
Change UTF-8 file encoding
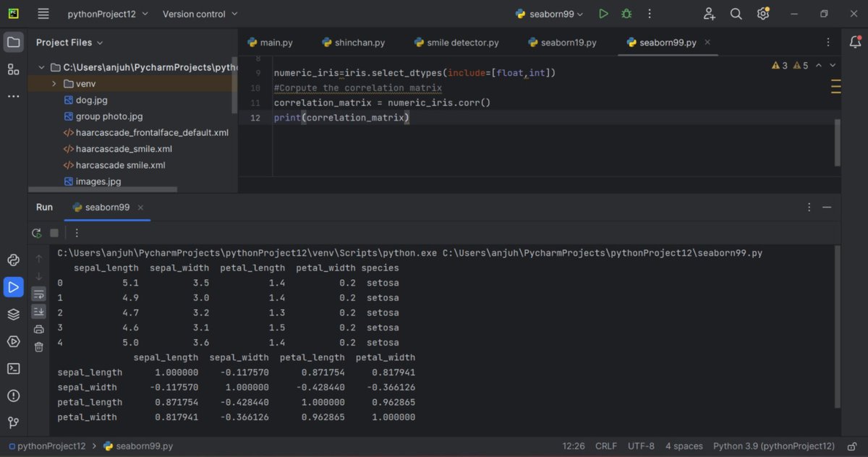(x=642, y=446)
